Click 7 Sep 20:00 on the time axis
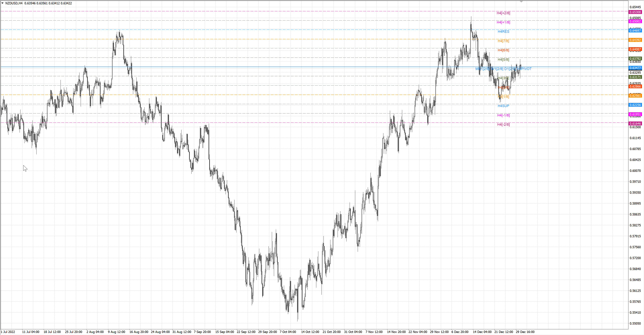Viewport: 644px width, 335px height. pos(202,332)
